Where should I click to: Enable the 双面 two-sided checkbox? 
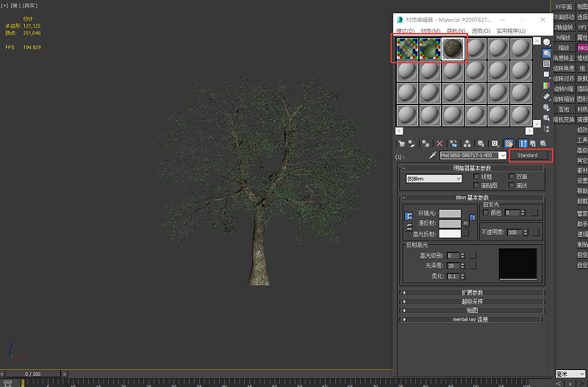(512, 177)
